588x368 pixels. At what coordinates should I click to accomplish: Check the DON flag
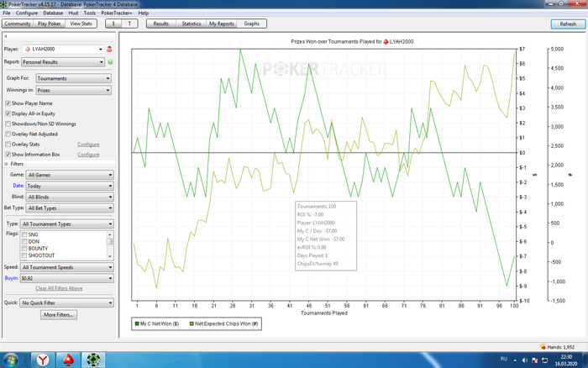pyautogui.click(x=24, y=242)
